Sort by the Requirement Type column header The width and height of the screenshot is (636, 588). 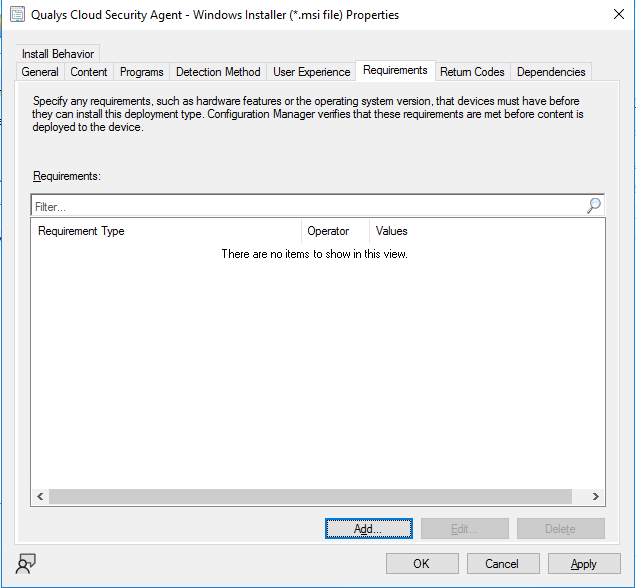coord(165,231)
